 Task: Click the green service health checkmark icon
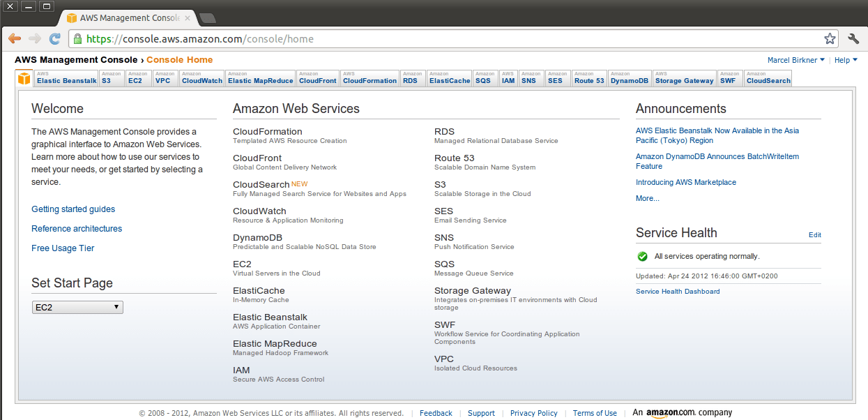click(x=643, y=256)
